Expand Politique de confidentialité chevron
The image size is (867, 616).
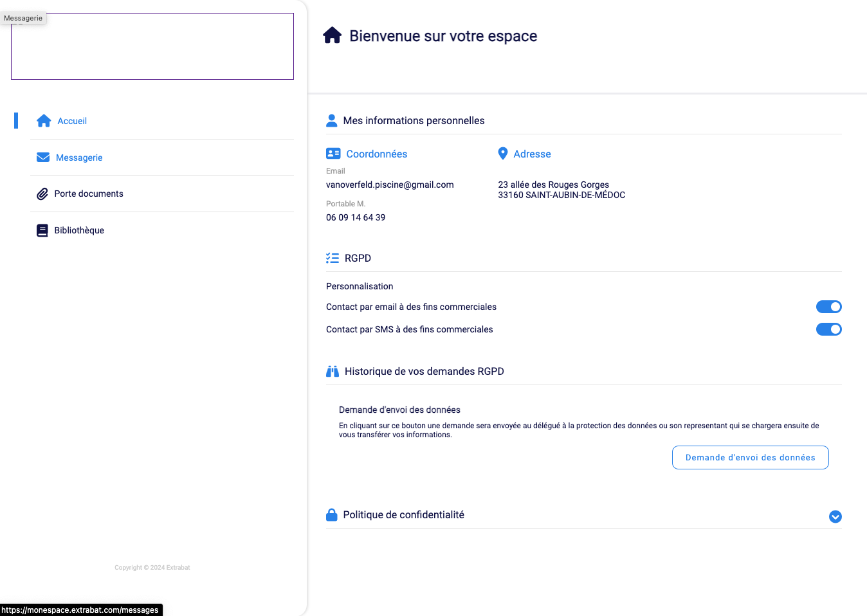click(x=835, y=517)
